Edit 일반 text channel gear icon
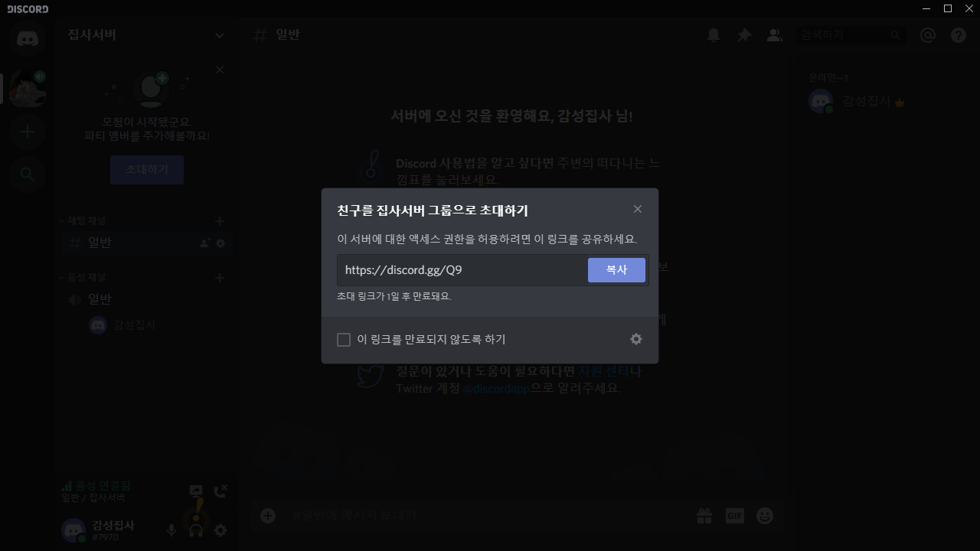The height and width of the screenshot is (551, 980). (220, 243)
